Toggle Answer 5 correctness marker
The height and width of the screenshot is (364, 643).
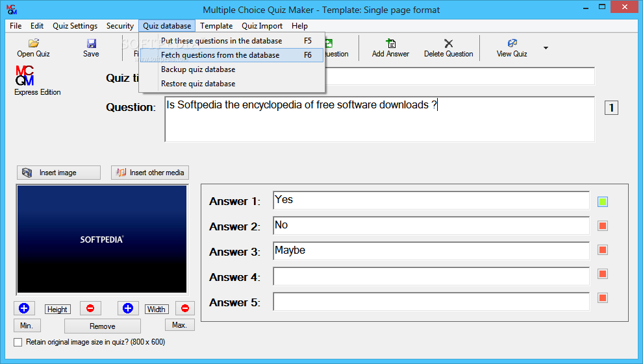coord(602,298)
